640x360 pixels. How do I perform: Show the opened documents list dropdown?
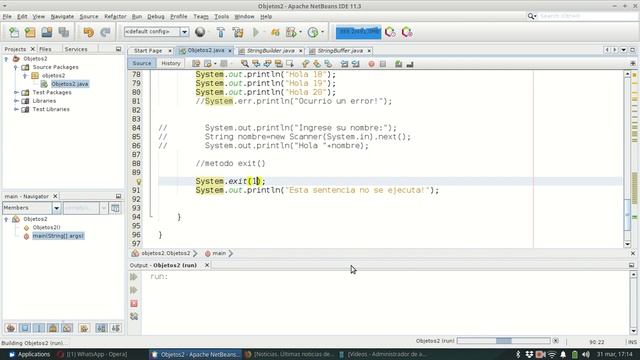pos(624,50)
